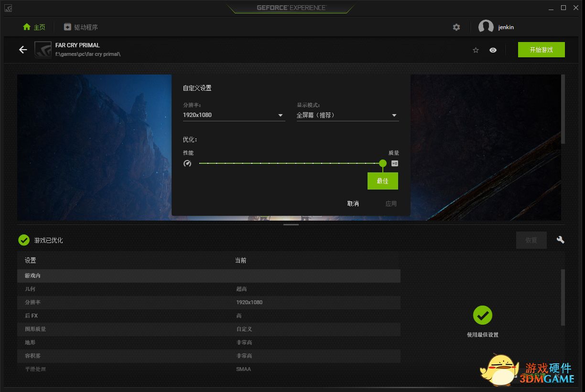The image size is (585, 392).
Task: Click the panel divider handle below screenshot
Action: 291,224
